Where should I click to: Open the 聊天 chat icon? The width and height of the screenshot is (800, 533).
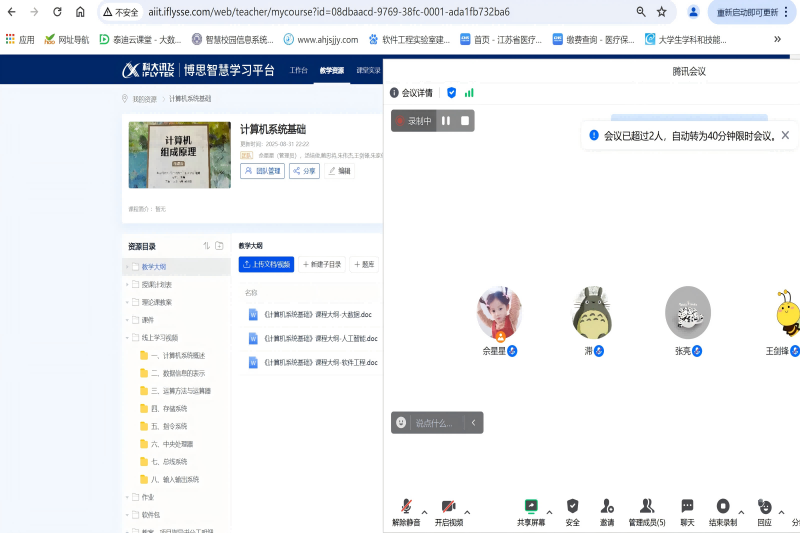coord(687,506)
